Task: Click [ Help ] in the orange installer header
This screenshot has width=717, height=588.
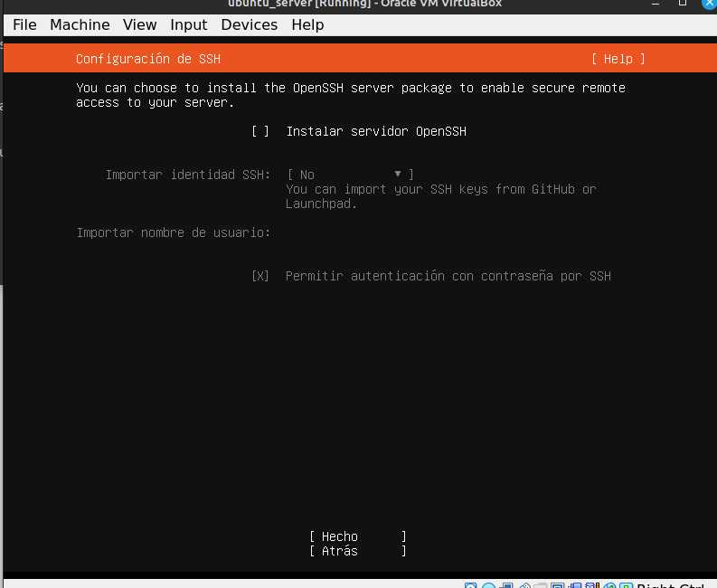Action: 618,59
